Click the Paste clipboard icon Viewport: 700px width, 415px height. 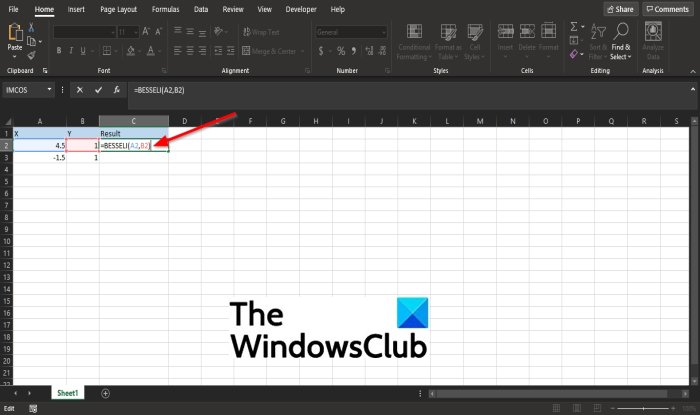15,33
